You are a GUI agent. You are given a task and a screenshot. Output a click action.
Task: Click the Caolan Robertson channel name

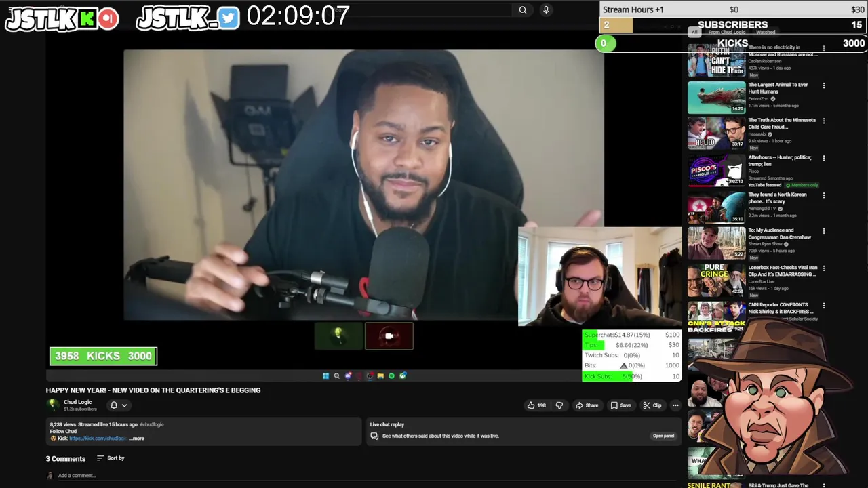click(765, 61)
